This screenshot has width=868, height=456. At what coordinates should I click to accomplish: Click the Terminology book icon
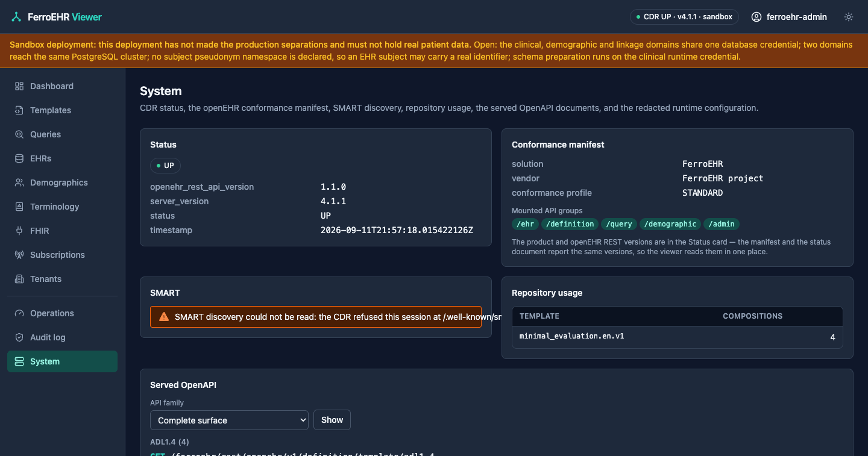(19, 207)
